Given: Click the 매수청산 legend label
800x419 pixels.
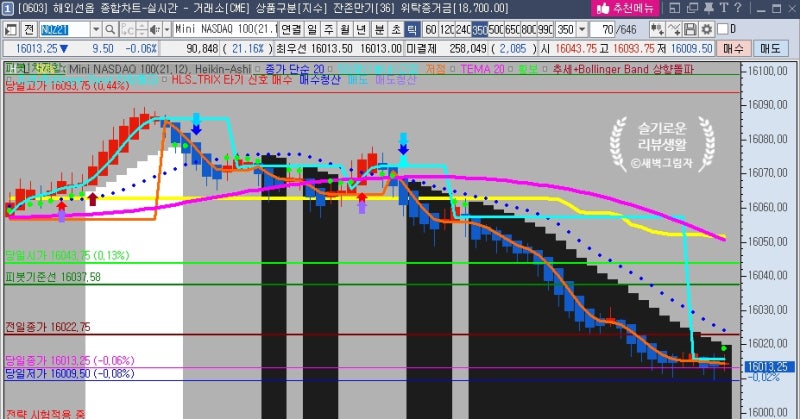Looking at the screenshot, I should click(319, 80).
